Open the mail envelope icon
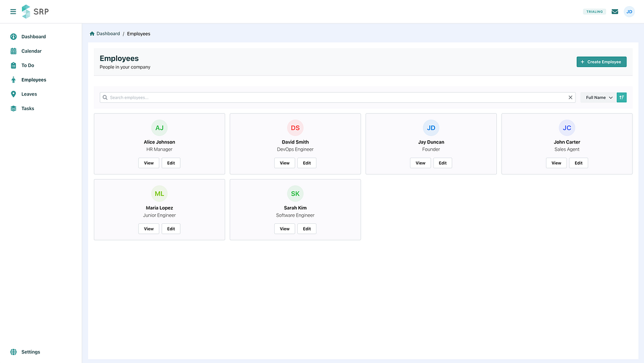 [615, 11]
